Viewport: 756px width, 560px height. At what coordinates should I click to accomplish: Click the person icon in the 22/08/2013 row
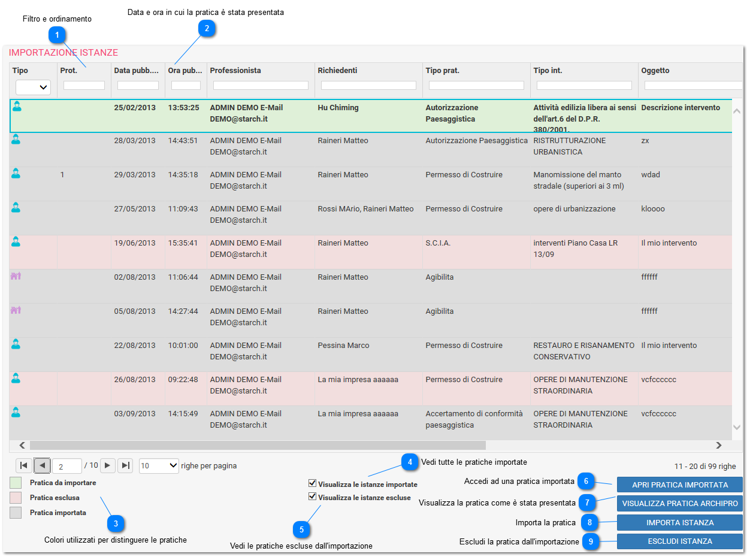click(16, 344)
